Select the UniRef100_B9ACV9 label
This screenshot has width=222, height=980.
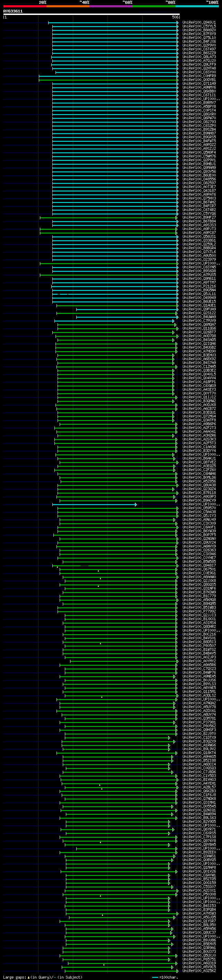click(x=199, y=500)
